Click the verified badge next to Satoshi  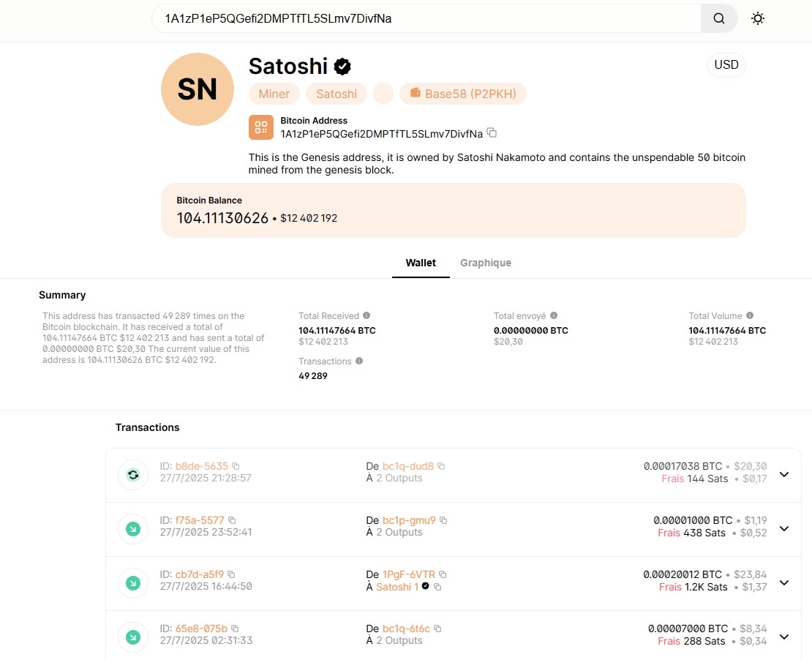point(342,67)
